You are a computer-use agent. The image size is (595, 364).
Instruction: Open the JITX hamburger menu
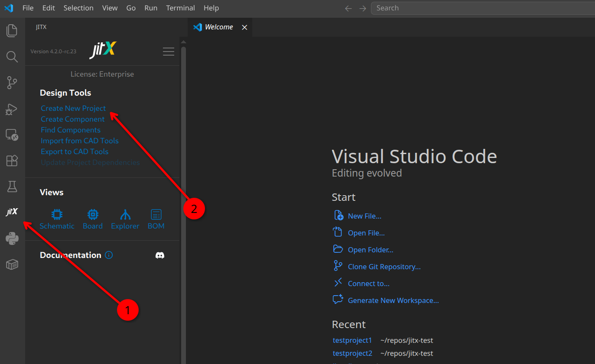tap(169, 52)
